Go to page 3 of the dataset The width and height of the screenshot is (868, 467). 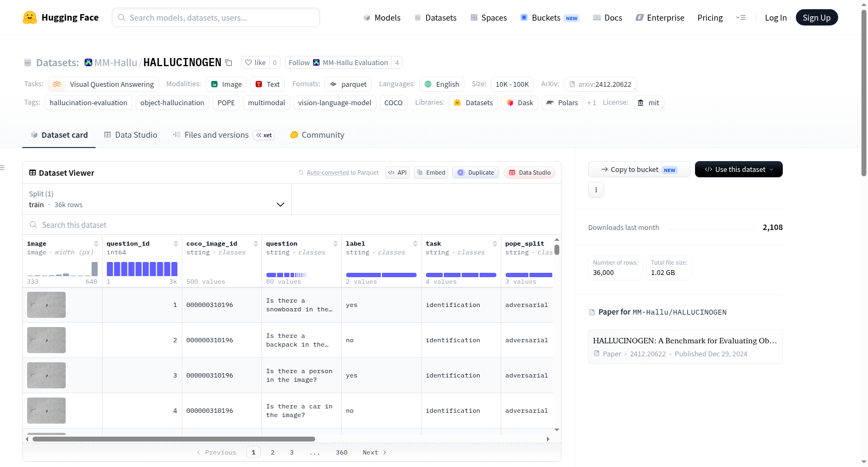coord(291,452)
